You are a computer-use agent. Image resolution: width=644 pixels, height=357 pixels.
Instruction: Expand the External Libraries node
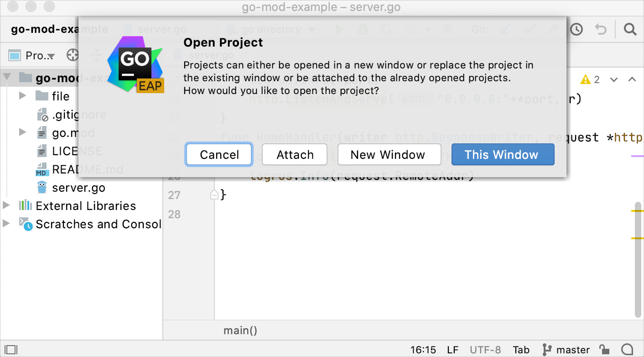[x=6, y=205]
